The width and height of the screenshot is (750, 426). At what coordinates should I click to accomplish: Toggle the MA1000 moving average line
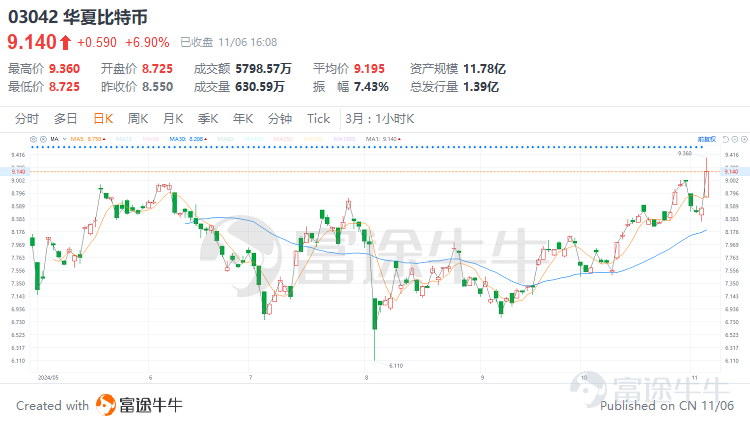pos(344,139)
